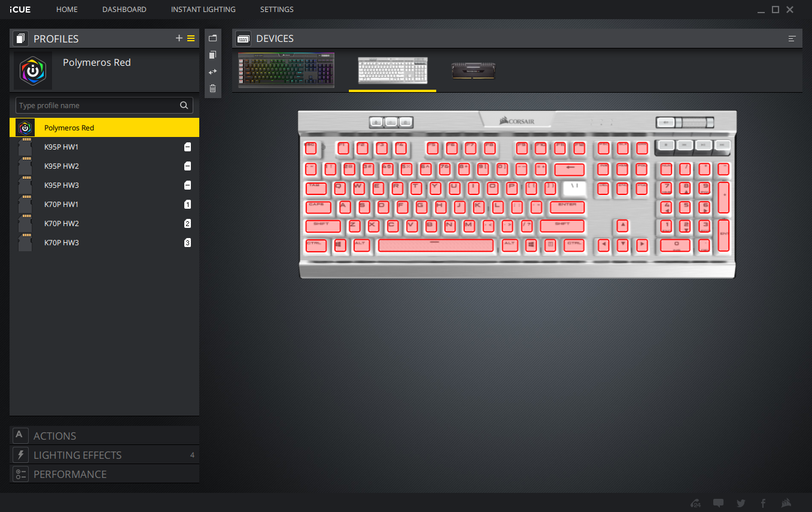Select the K70P HW3 profile

coord(105,243)
